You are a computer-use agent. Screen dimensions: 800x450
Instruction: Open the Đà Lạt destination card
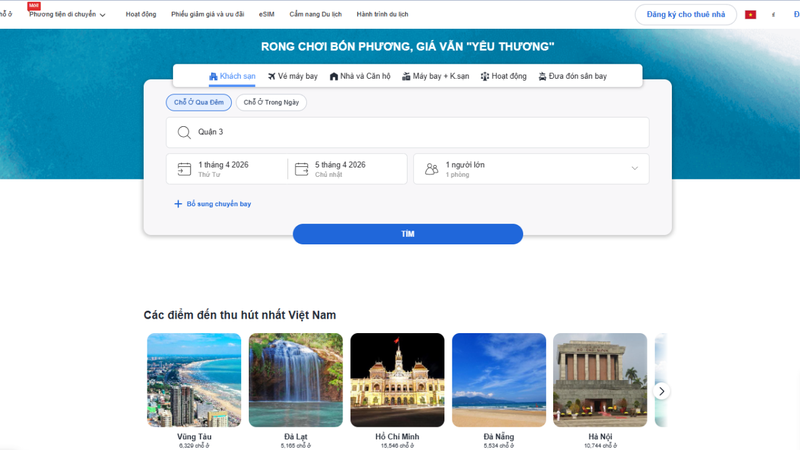coord(296,390)
